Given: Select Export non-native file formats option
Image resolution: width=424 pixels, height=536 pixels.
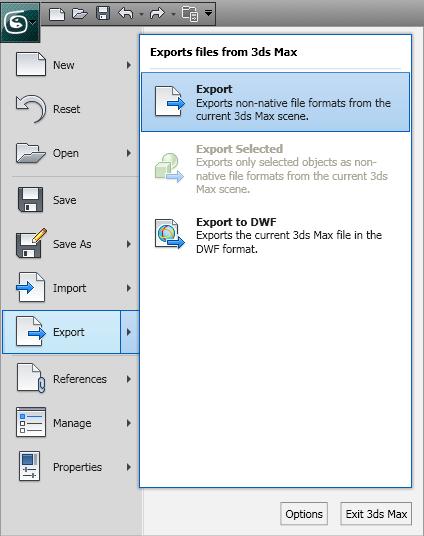Looking at the screenshot, I should [275, 102].
